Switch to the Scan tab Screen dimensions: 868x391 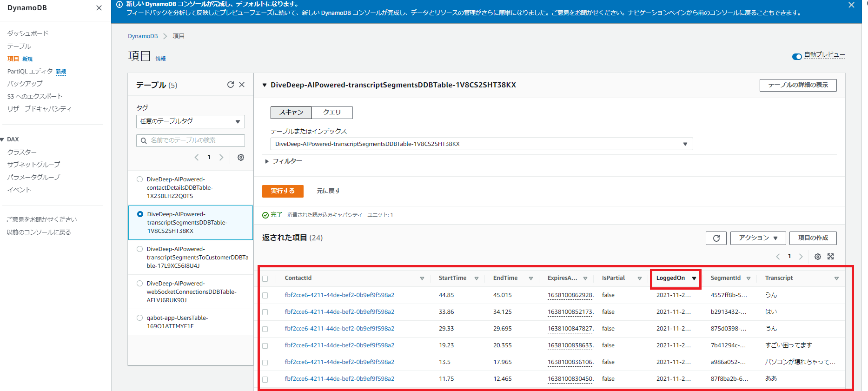coord(291,113)
